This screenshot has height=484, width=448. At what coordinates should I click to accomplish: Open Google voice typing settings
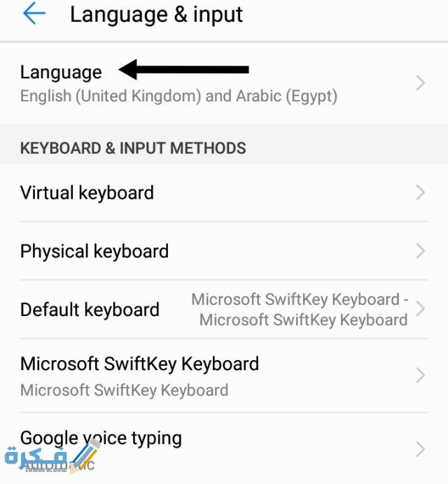(x=101, y=438)
